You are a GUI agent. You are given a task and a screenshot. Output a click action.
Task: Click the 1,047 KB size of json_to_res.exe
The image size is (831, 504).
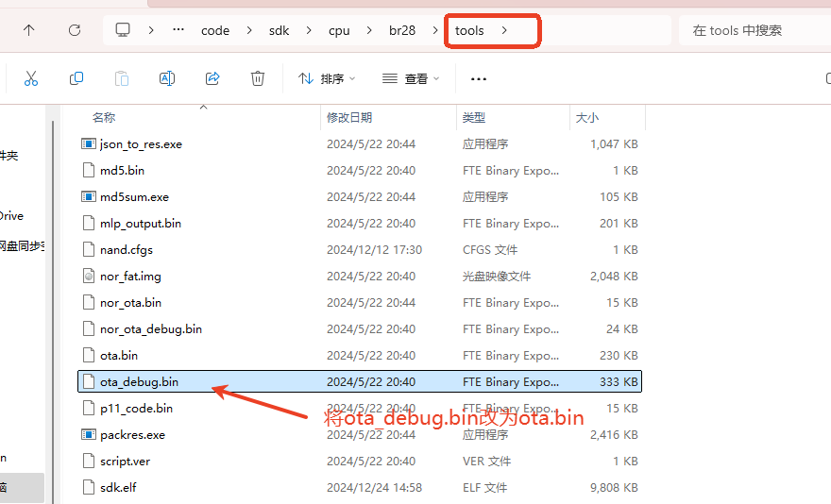pos(614,144)
